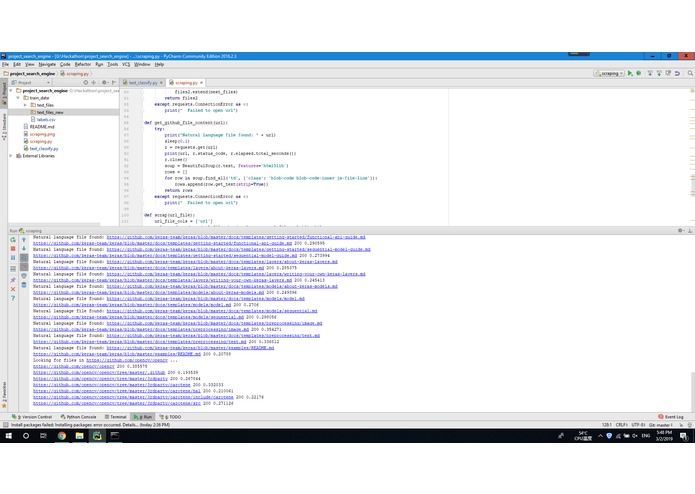Click the print output icon in Run panel

coord(24,276)
